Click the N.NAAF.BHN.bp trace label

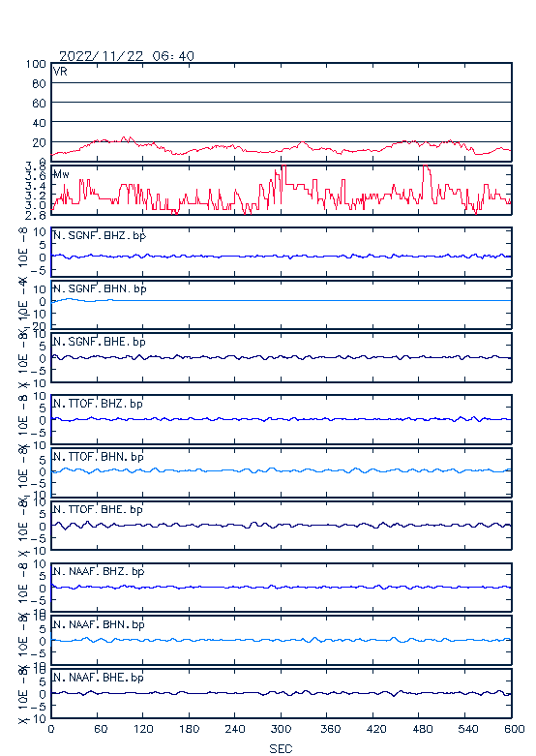click(99, 624)
